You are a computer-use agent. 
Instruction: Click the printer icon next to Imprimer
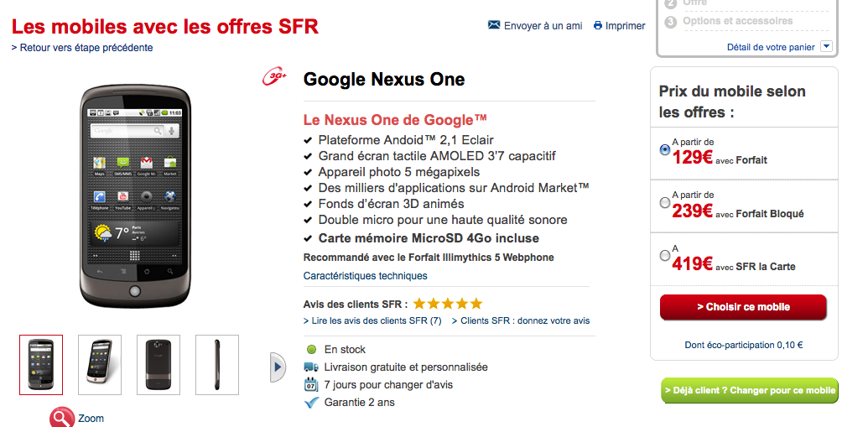598,25
